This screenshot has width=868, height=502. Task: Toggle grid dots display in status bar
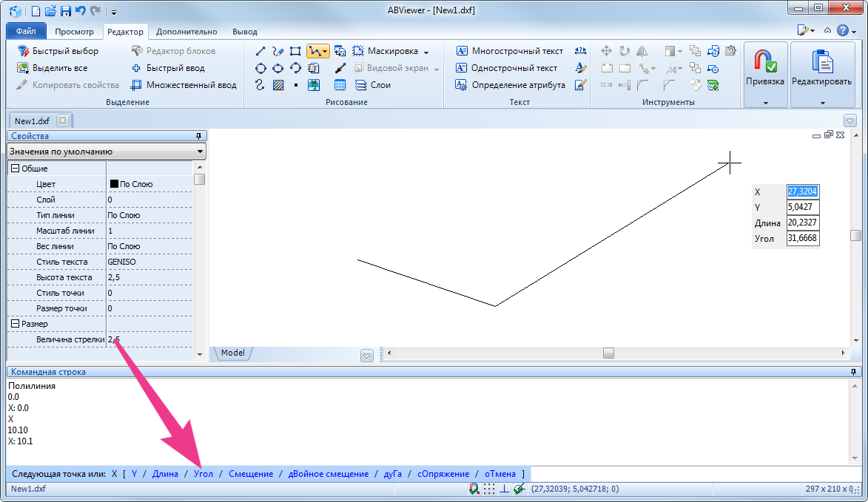[489, 489]
